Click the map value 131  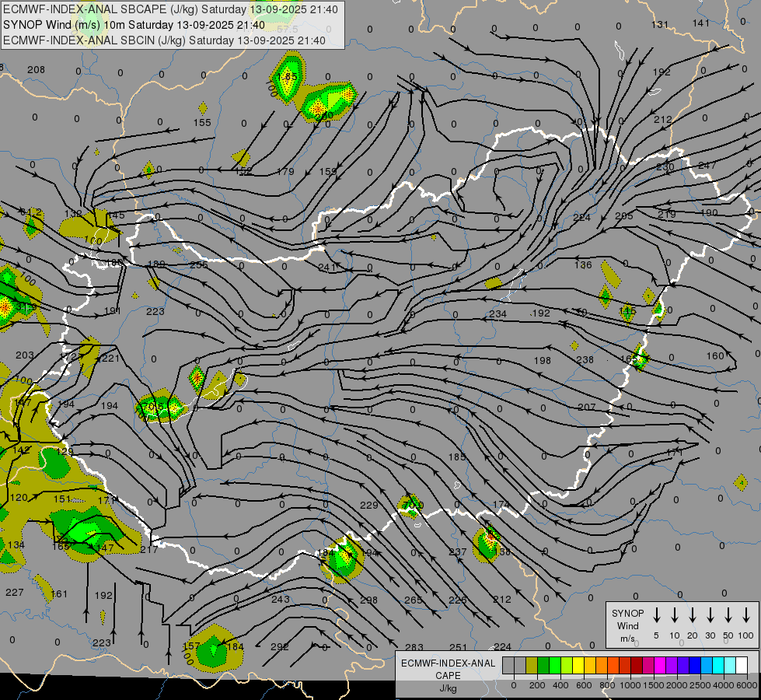click(660, 25)
